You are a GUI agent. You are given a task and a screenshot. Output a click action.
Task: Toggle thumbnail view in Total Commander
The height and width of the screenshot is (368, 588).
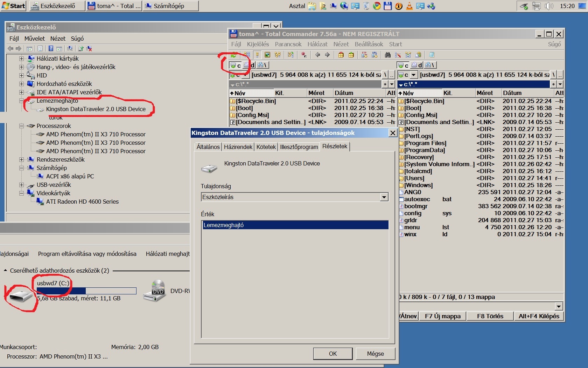click(267, 55)
